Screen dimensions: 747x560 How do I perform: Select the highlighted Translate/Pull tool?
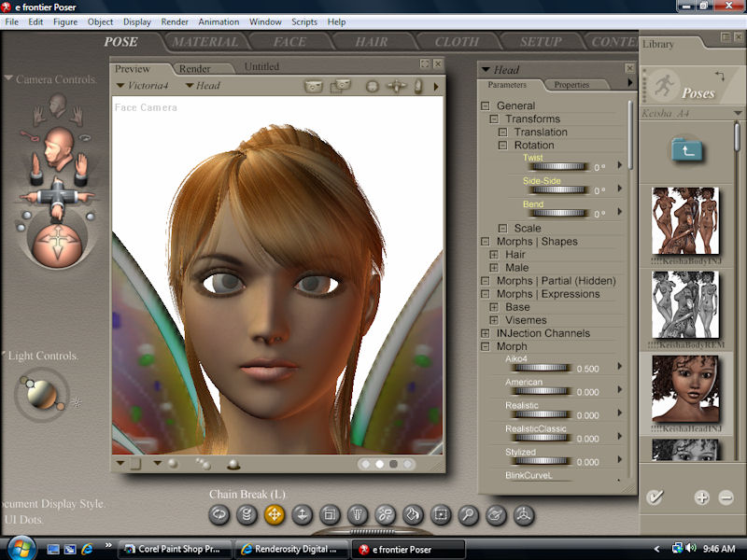275,514
